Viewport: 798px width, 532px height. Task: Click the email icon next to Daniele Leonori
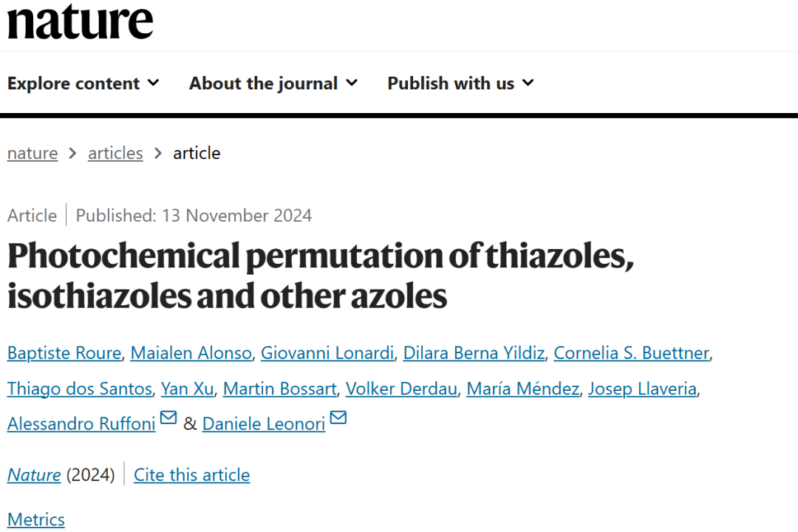[338, 418]
